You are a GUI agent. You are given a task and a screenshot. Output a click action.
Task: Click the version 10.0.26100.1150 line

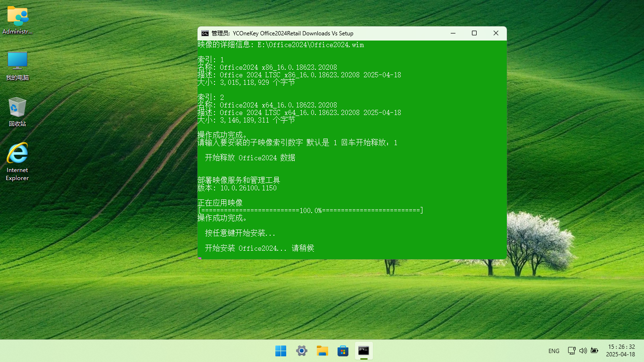(237, 188)
